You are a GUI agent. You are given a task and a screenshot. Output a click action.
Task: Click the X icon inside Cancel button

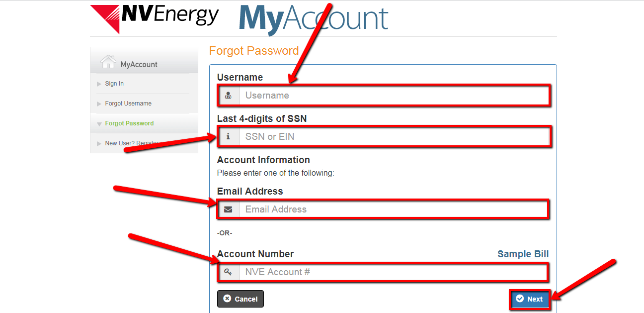[227, 299]
